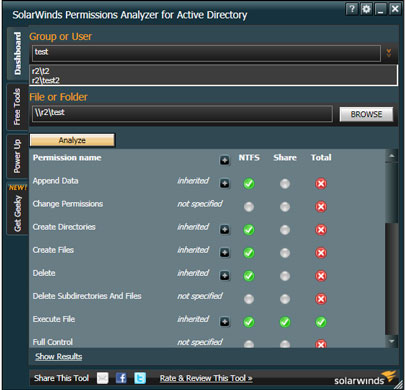The height and width of the screenshot is (390, 405).
Task: Open the Group or User dropdown chevron
Action: 388,53
